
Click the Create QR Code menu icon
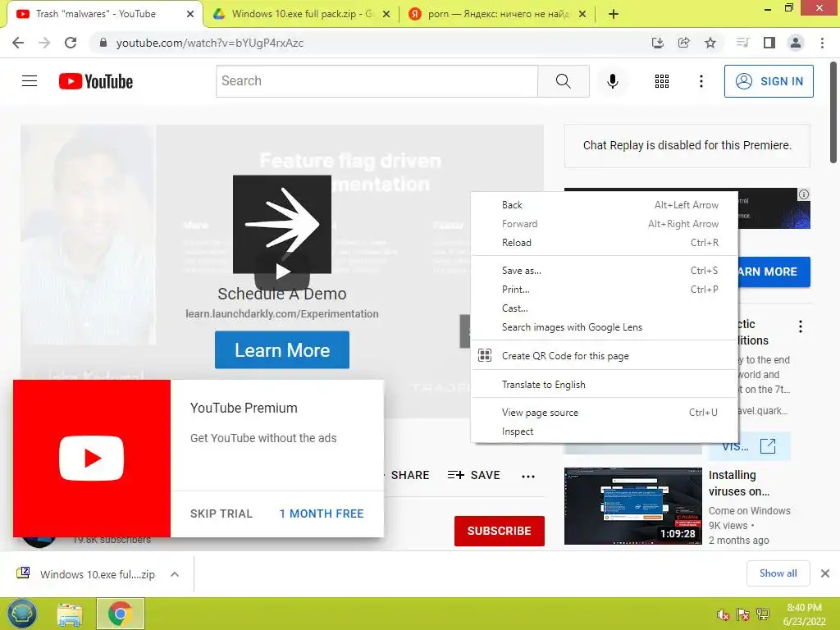485,356
